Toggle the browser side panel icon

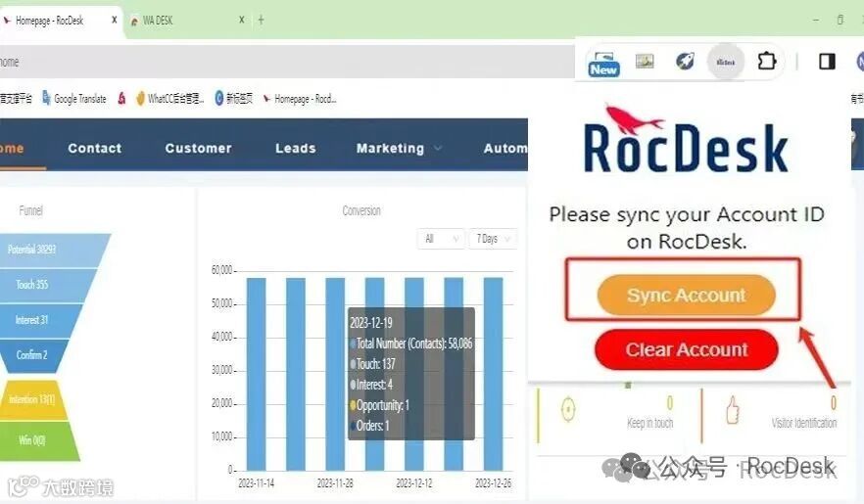pyautogui.click(x=827, y=61)
